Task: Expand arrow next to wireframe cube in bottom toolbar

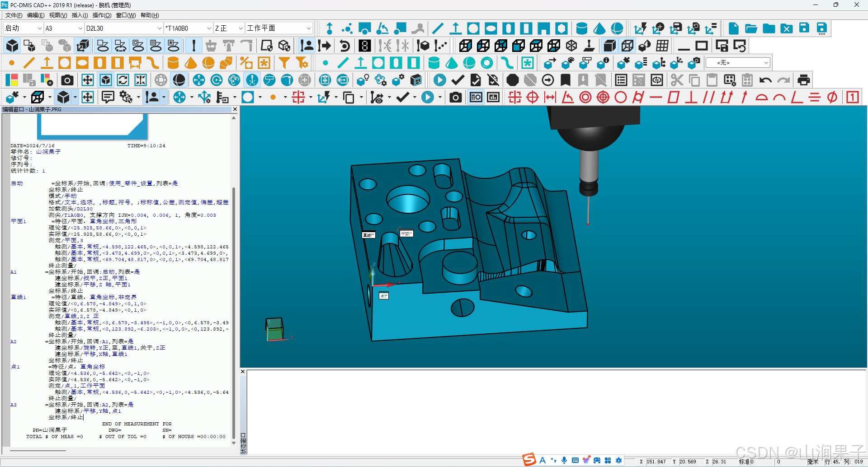Action: point(49,97)
